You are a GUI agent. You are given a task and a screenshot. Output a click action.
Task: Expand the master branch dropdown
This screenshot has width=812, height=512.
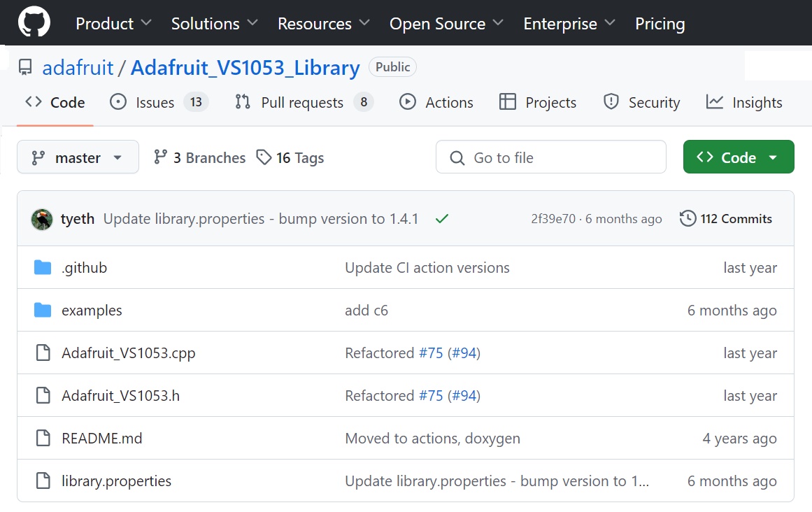(x=78, y=157)
